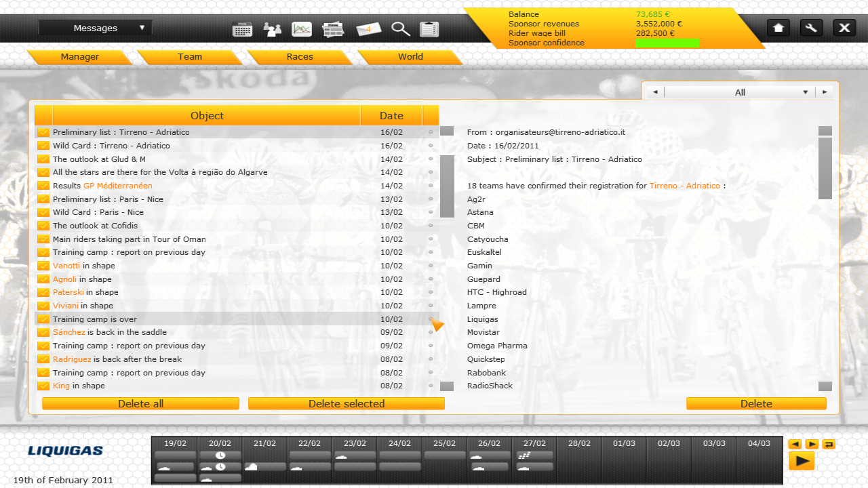
Task: Click the Delete all button
Action: click(x=140, y=403)
